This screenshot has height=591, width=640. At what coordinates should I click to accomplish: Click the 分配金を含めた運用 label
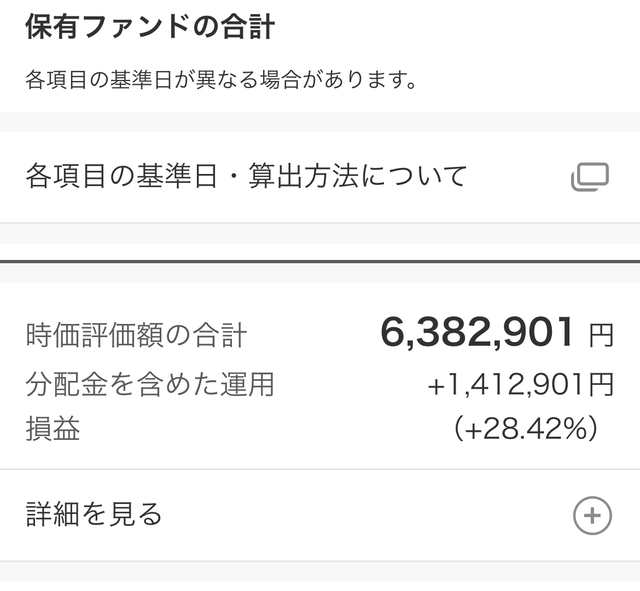click(x=150, y=383)
